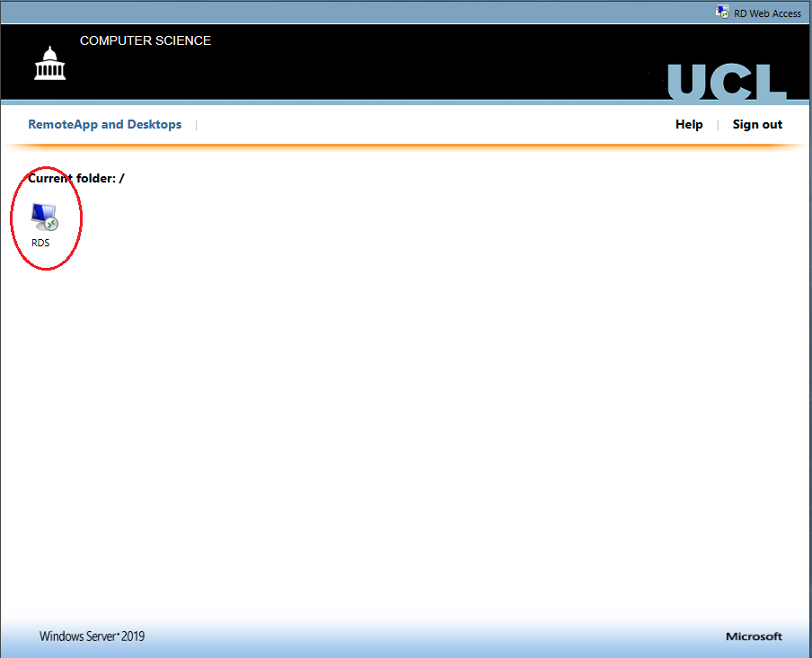This screenshot has height=658, width=812.
Task: Open the Help link
Action: point(689,125)
